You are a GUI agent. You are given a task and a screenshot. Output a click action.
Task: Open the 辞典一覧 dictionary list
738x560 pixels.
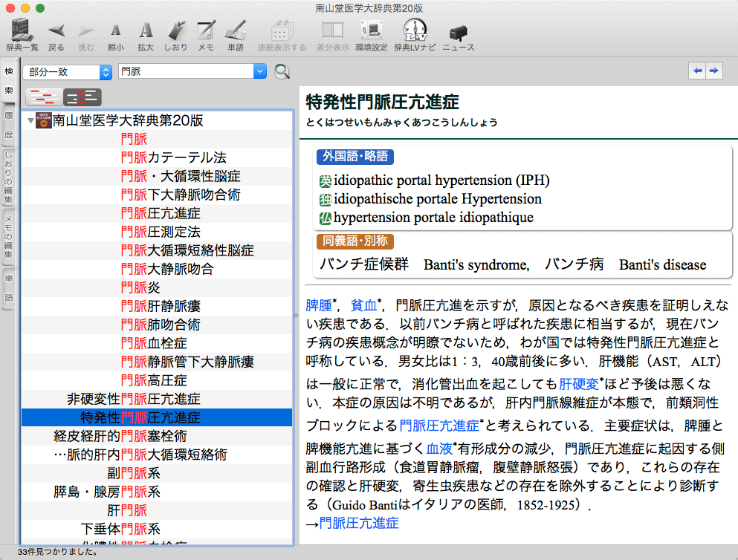[22, 33]
